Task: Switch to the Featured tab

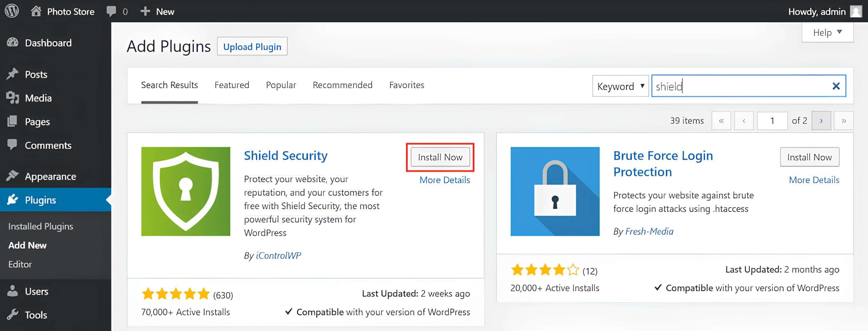Action: point(232,85)
